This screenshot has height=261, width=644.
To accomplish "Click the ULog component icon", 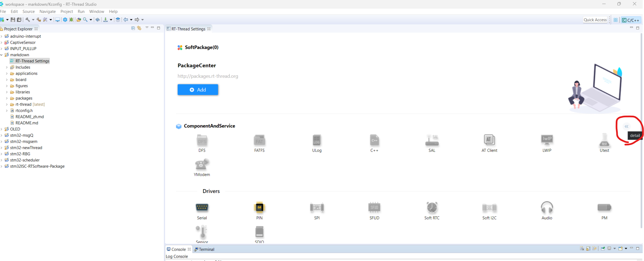I will click(317, 140).
